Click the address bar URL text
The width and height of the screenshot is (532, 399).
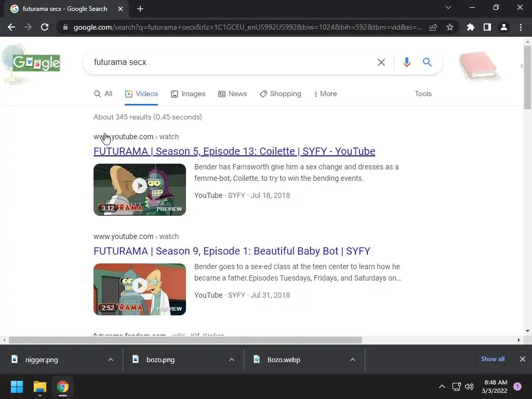(248, 27)
